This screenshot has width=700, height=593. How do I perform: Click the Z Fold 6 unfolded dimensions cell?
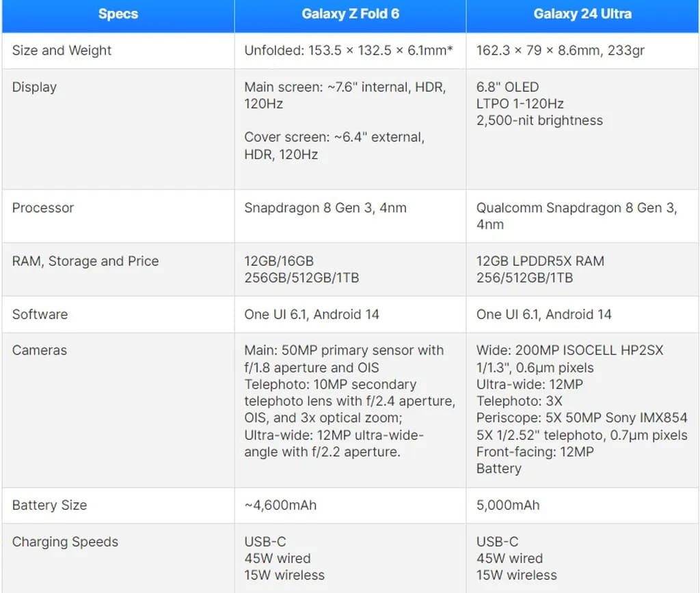click(349, 51)
